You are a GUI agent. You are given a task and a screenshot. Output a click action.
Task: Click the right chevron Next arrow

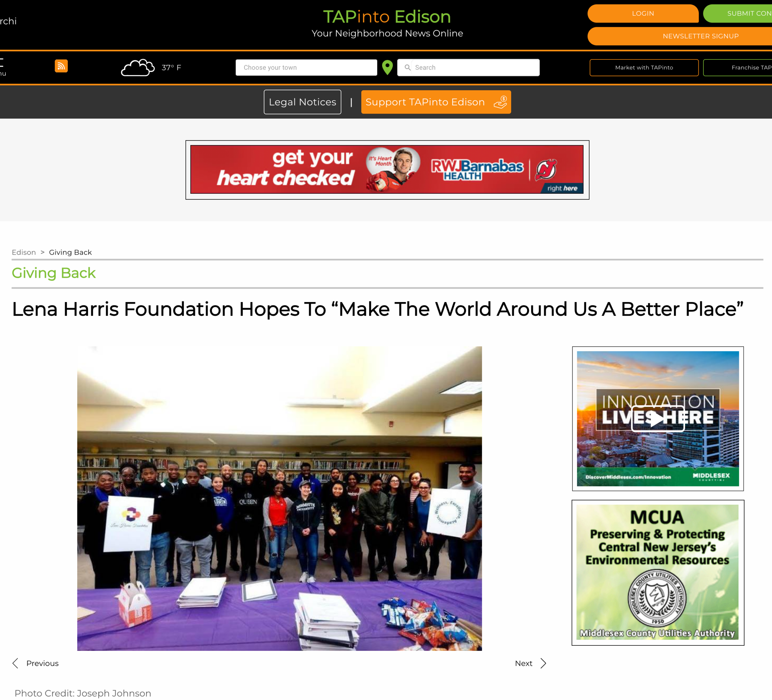(x=543, y=663)
